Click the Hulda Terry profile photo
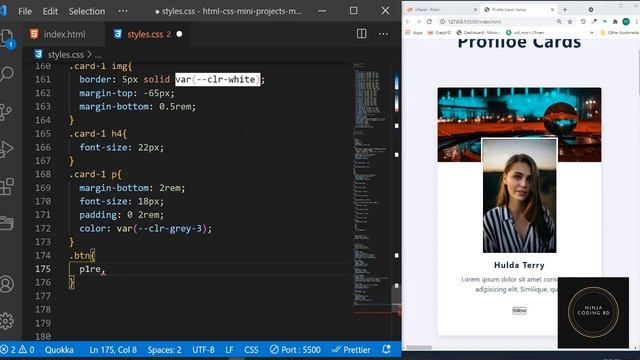This screenshot has width=640, height=360. (x=519, y=196)
